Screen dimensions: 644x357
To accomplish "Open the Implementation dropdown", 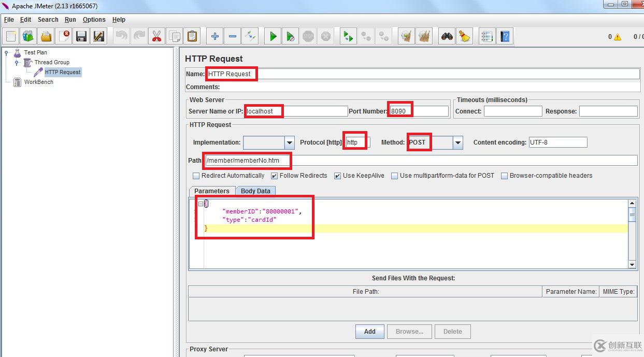I will coord(290,142).
